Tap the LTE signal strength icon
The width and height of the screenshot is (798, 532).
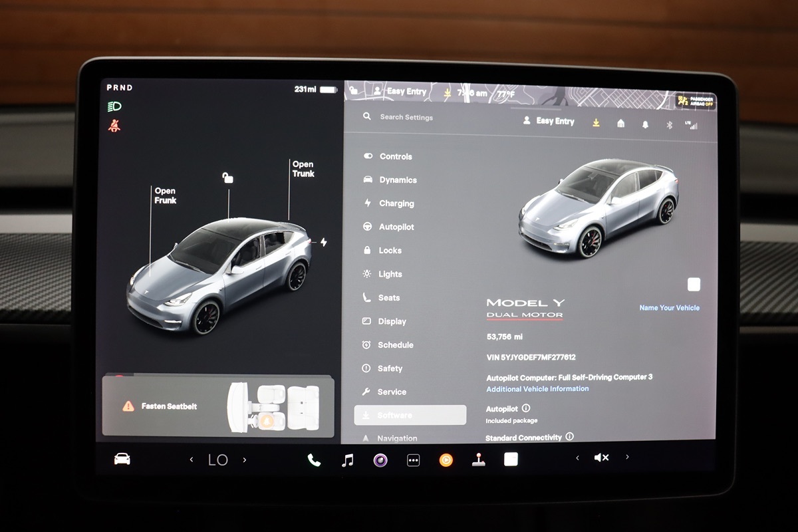point(693,124)
